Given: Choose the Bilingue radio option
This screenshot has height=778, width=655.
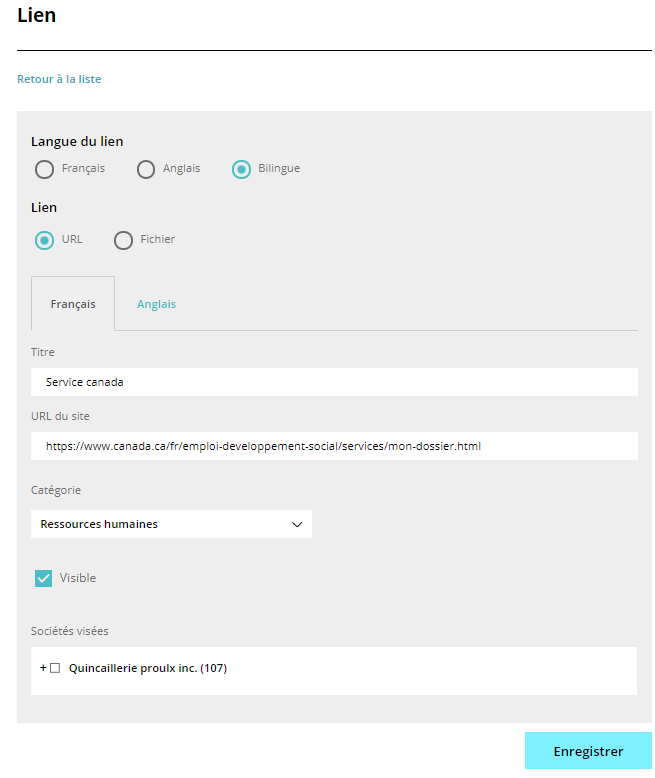Looking at the screenshot, I should 241,169.
